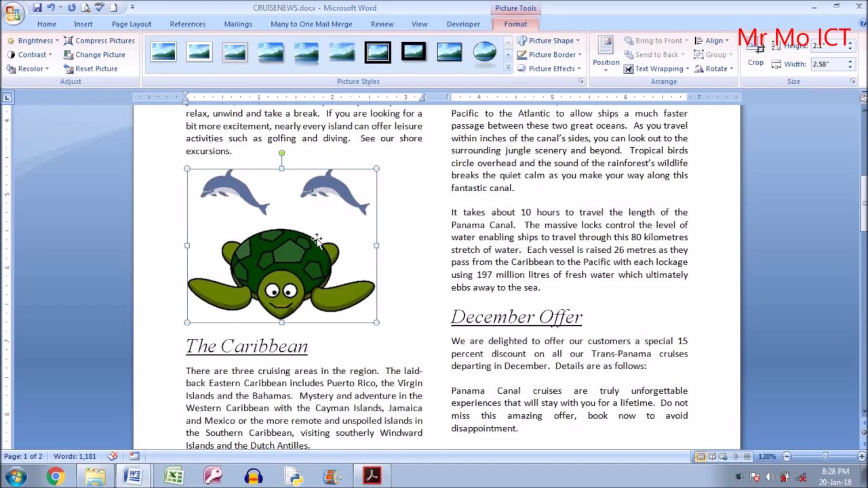Undo the last action

tap(51, 7)
